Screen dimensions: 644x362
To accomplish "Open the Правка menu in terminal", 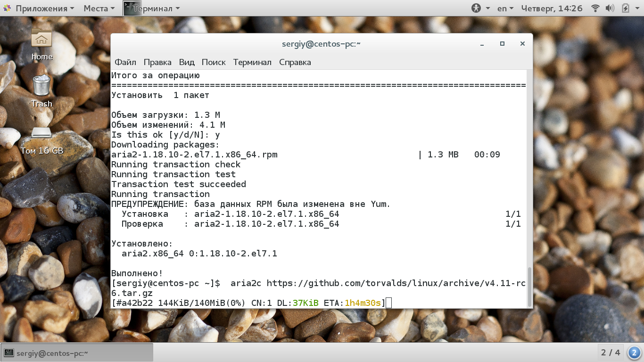I will click(157, 62).
